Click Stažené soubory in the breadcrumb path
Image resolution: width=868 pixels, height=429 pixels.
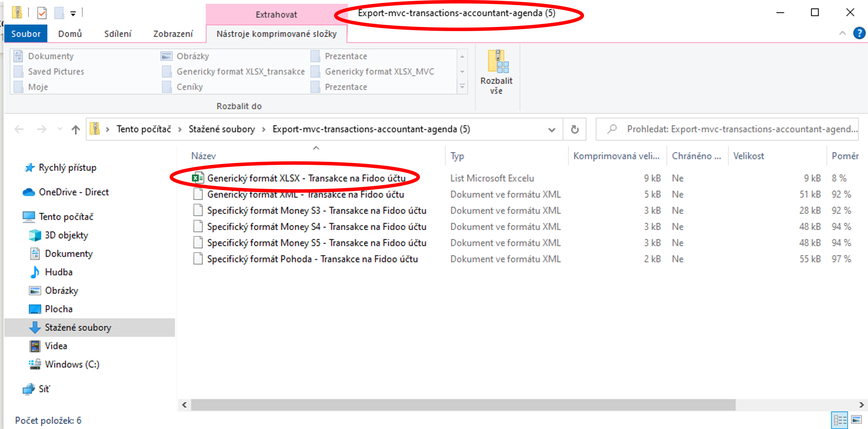(x=222, y=129)
